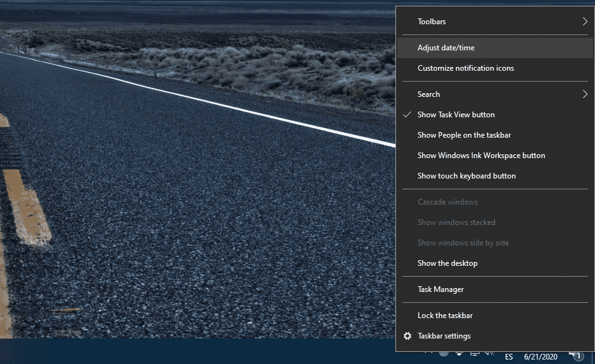Enable Show touch keyboard button
This screenshot has width=595, height=364.
(x=466, y=176)
